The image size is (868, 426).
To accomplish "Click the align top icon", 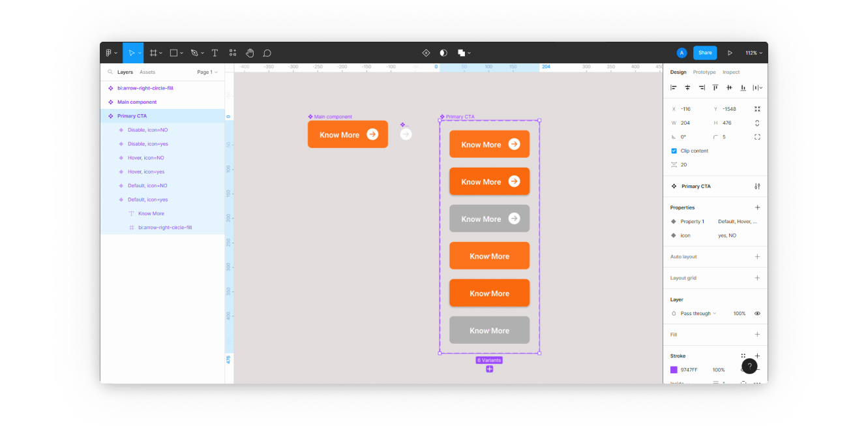I will click(x=715, y=87).
